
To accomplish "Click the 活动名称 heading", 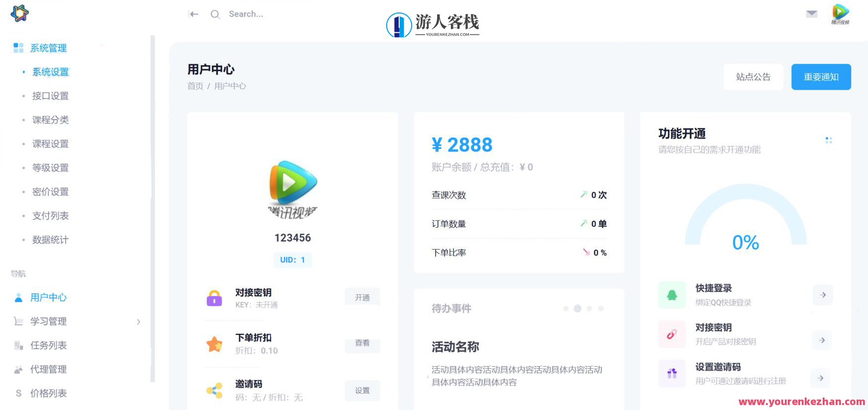I will (x=455, y=347).
